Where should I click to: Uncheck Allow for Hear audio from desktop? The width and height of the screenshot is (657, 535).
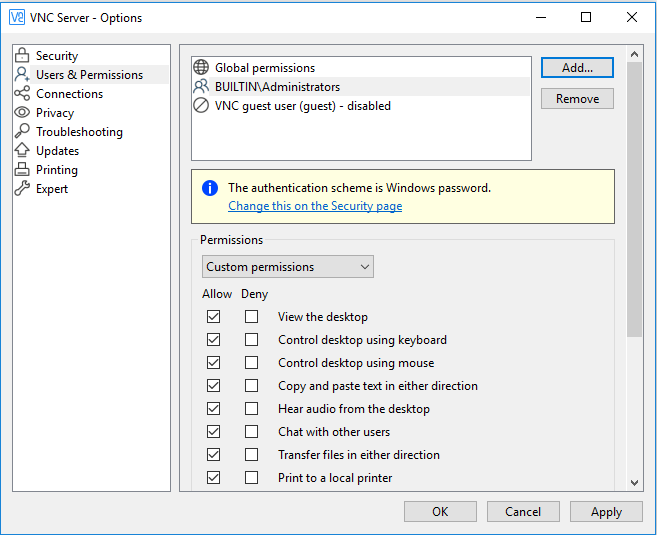coord(213,408)
